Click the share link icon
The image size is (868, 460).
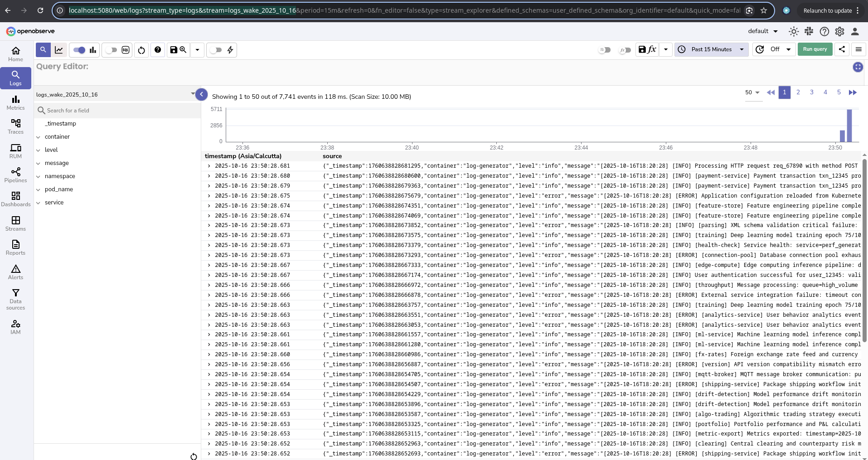pyautogui.click(x=842, y=49)
